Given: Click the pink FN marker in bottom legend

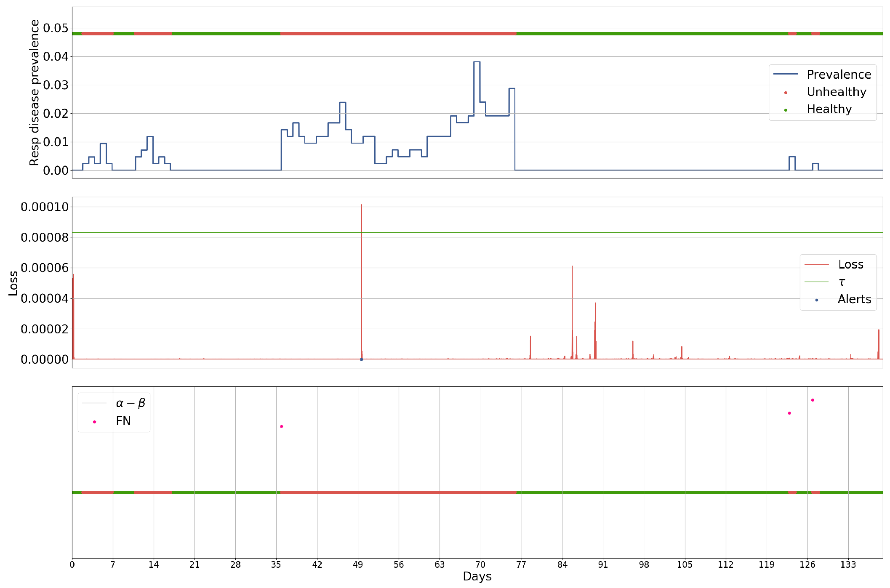Looking at the screenshot, I should [94, 422].
